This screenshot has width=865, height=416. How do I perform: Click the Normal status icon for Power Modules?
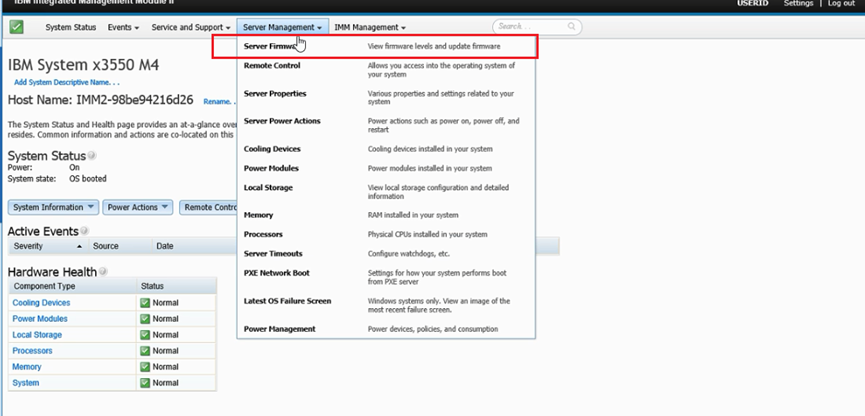[x=145, y=319]
